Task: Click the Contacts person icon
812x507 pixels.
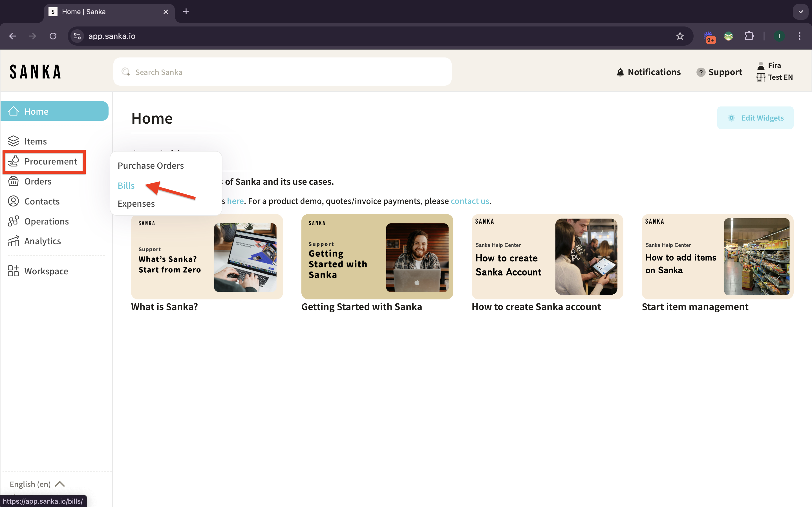Action: (14, 201)
